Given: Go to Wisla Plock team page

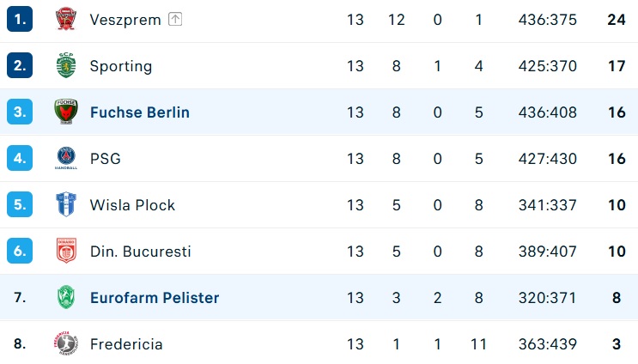Looking at the screenshot, I should [132, 205].
